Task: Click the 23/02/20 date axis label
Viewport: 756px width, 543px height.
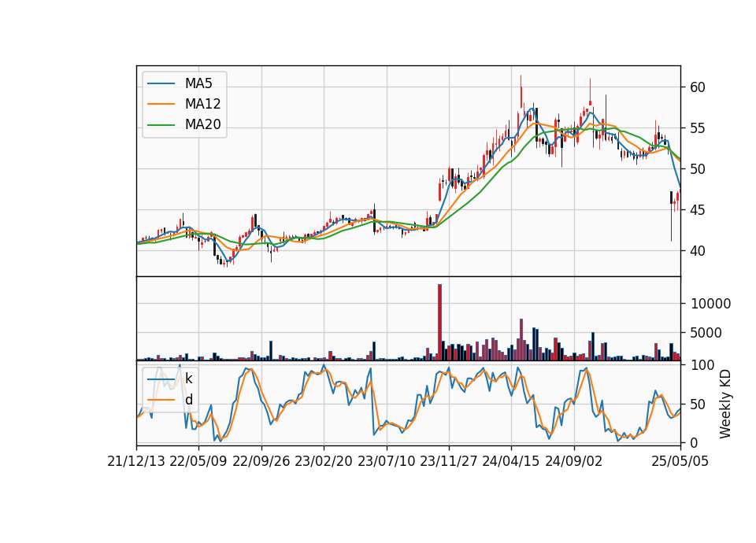Action: click(324, 461)
